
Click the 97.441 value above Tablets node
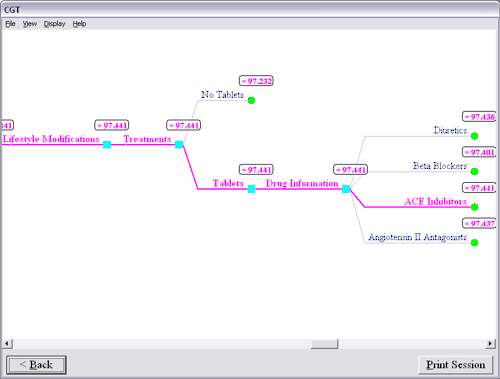tap(256, 170)
